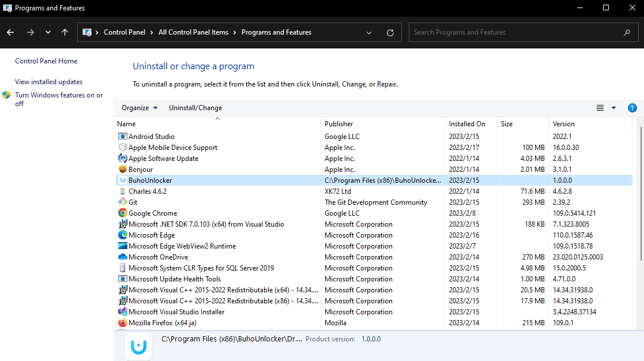Screen dimensions: 644x361
Task: Click the 23.020.0125.0003 version cell
Action: coord(578,257)
